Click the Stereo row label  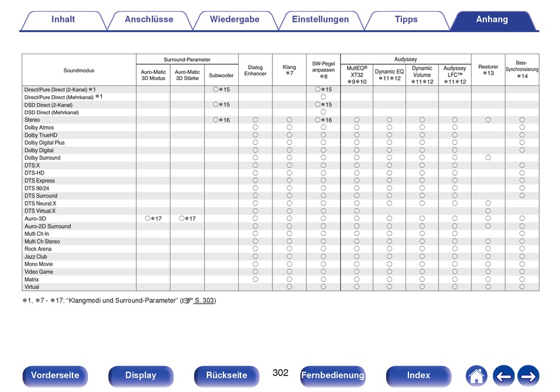pyautogui.click(x=32, y=120)
